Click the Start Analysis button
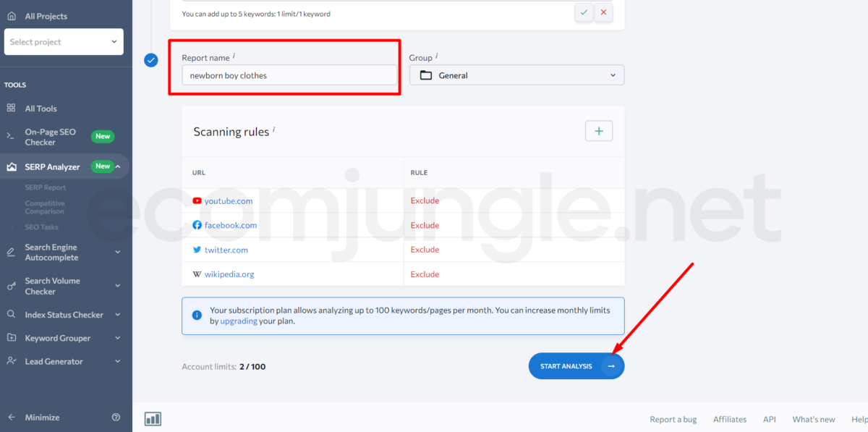This screenshot has height=432, width=868. [x=576, y=366]
